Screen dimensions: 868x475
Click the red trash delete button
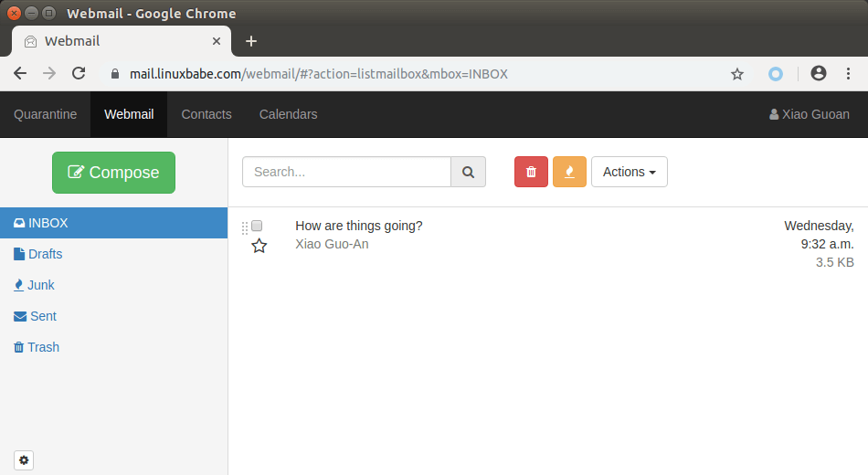pyautogui.click(x=531, y=172)
